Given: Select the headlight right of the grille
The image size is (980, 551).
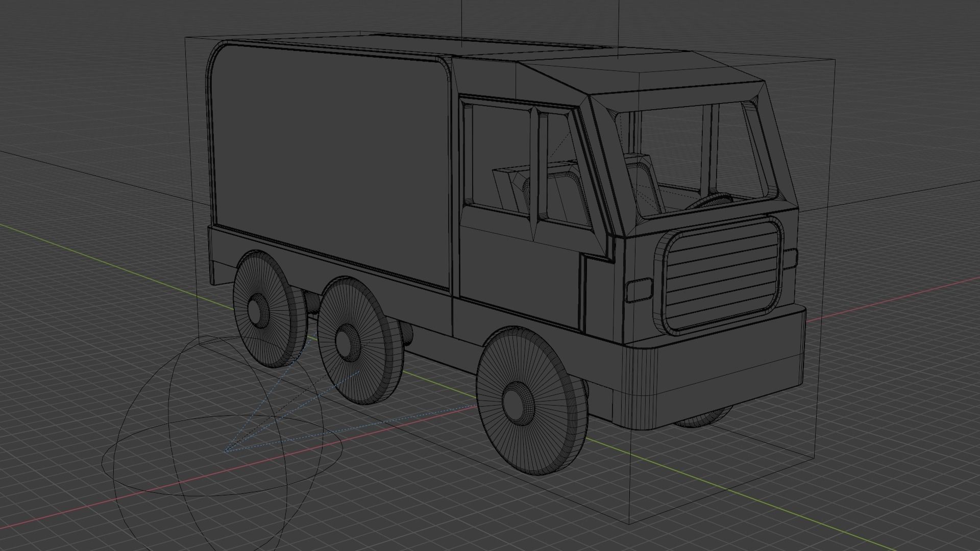Looking at the screenshot, I should pos(790,259).
